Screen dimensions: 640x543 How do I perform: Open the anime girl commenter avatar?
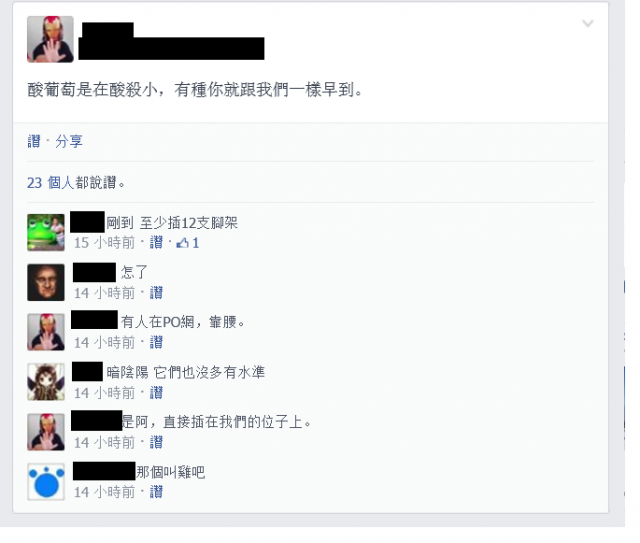point(46,382)
